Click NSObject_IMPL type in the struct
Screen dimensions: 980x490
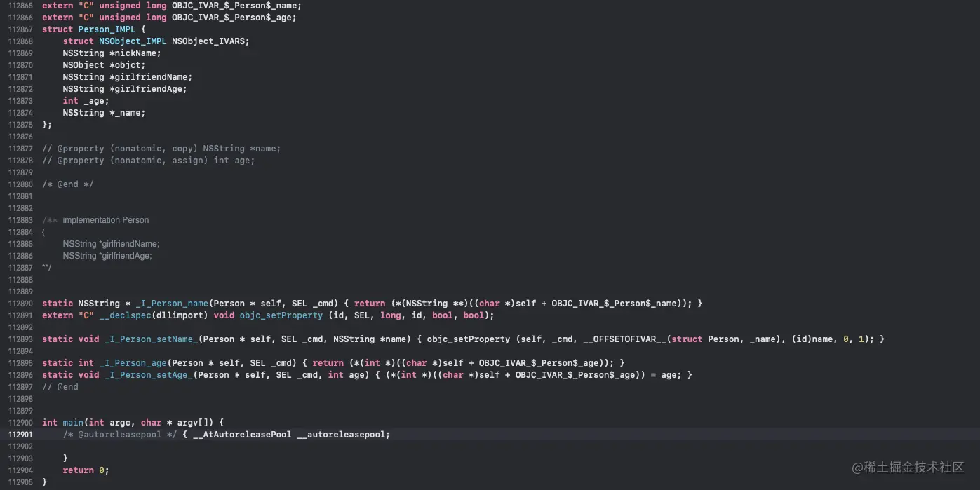click(133, 41)
